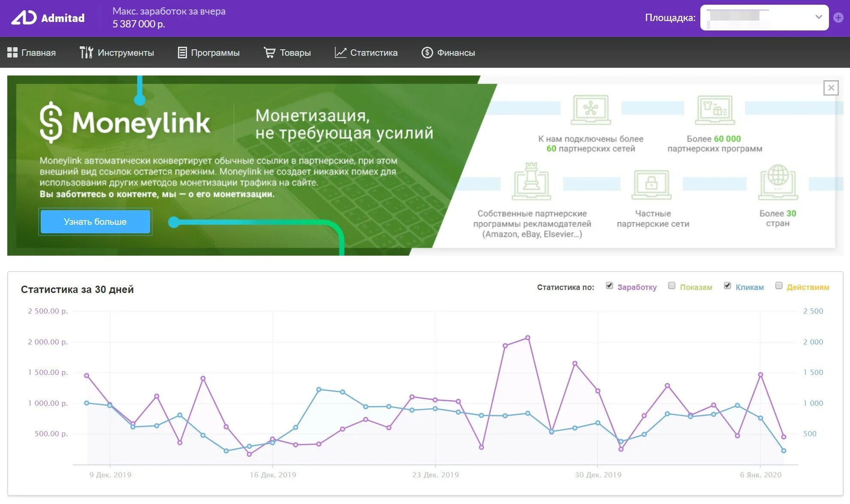Click the Программы list icon
The image size is (850, 504).
click(x=182, y=52)
